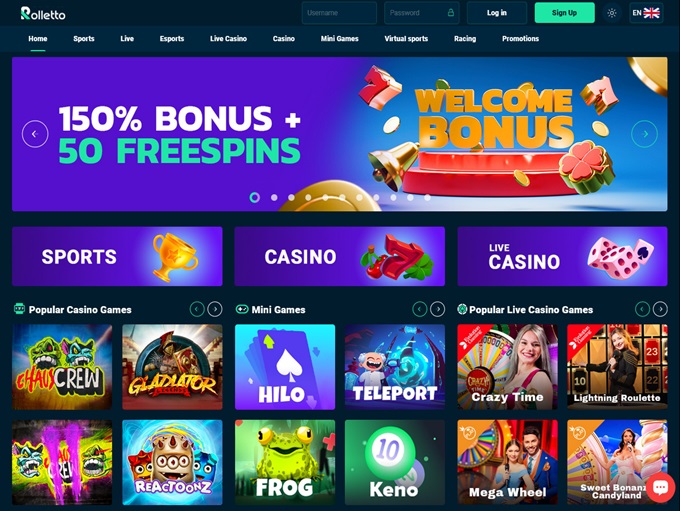
Task: Toggle the light/dark theme sun icon
Action: point(611,13)
